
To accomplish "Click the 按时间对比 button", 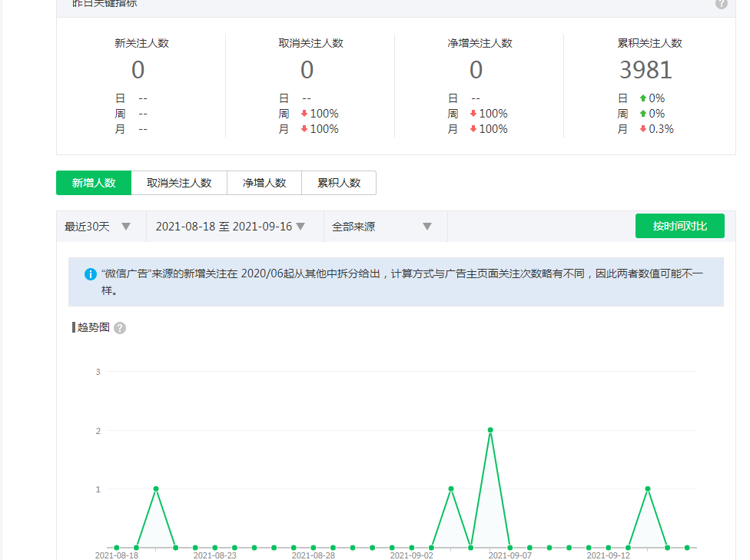I will tap(679, 226).
